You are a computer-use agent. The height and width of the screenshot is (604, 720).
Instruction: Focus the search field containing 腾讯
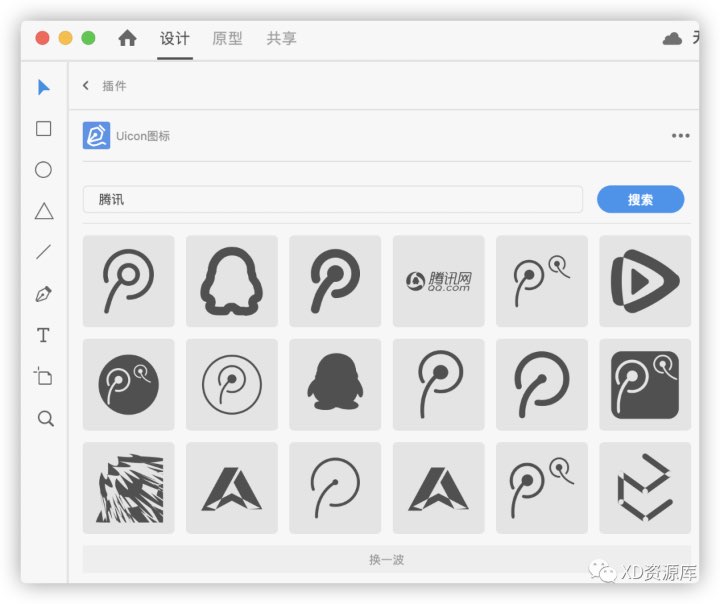333,199
